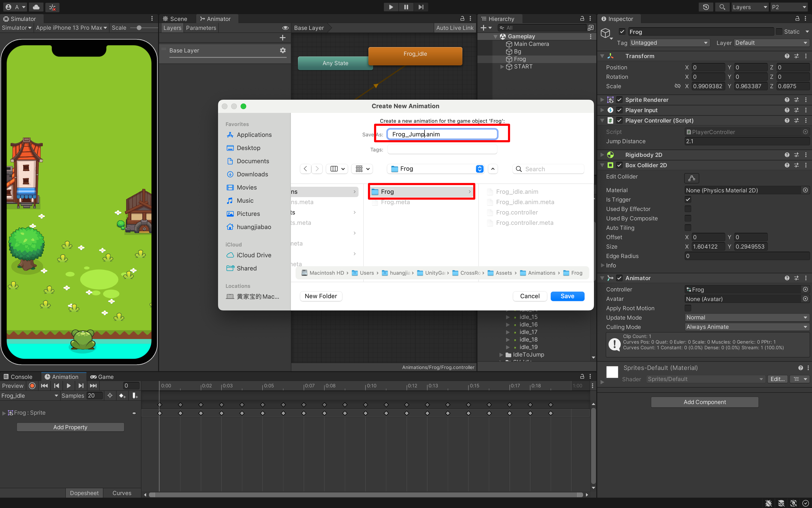
Task: Click the Play button in the top toolbar
Action: 391,7
